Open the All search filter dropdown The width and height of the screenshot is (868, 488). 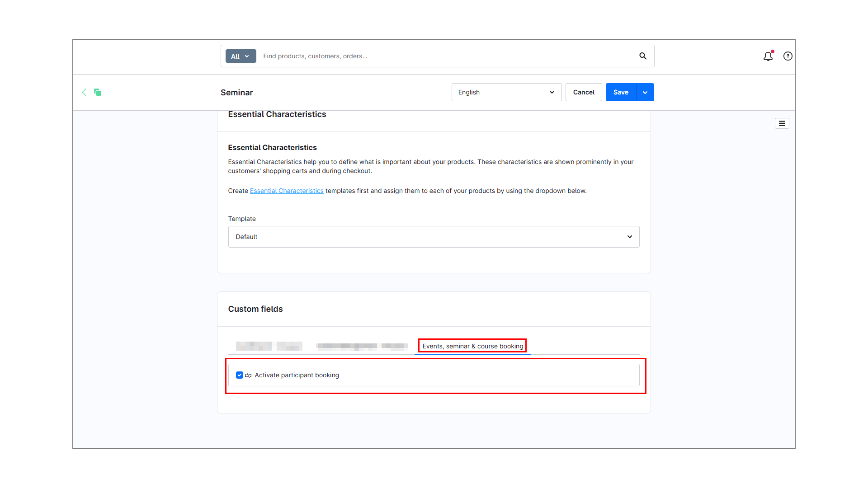tap(241, 56)
